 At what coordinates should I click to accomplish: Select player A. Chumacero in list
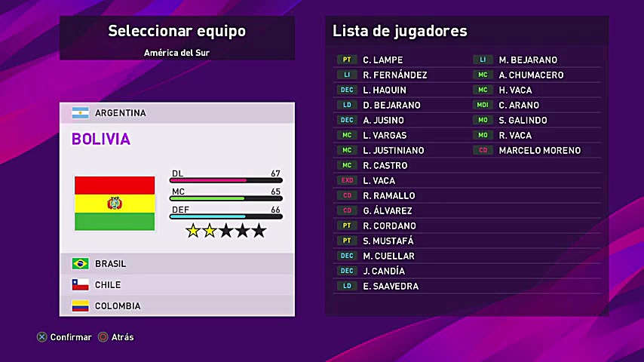(x=531, y=75)
